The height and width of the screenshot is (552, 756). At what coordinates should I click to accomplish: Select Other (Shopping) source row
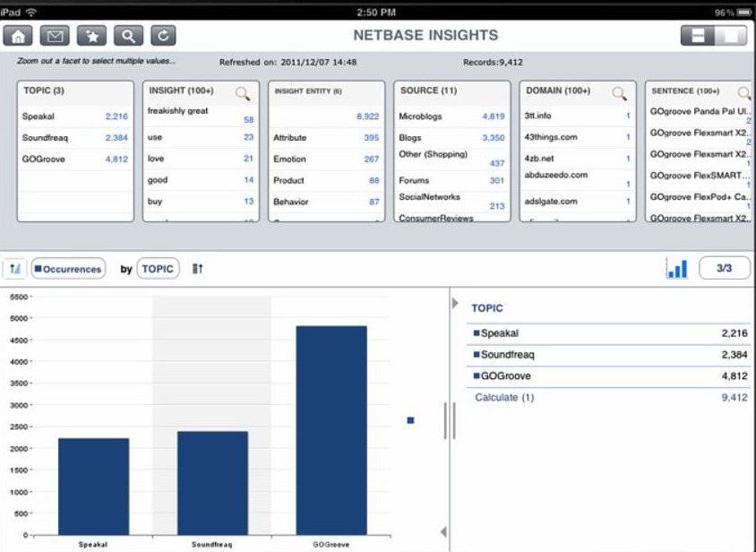pyautogui.click(x=451, y=159)
